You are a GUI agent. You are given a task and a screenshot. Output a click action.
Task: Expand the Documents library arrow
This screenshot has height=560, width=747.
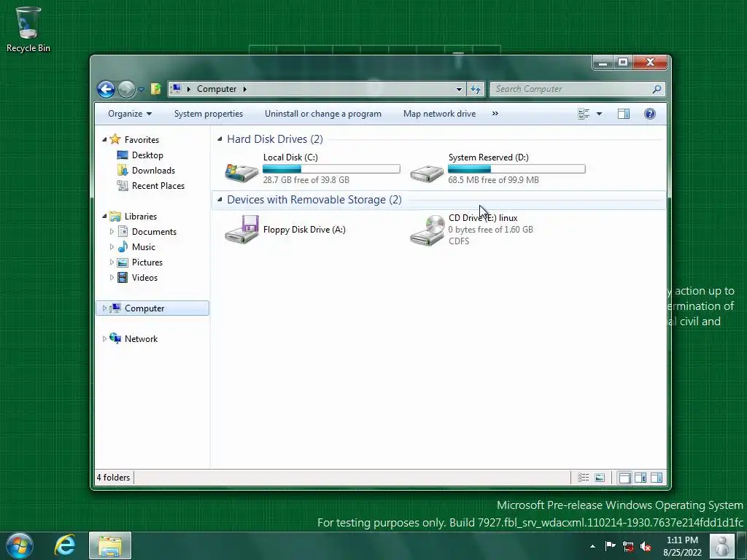pos(112,231)
